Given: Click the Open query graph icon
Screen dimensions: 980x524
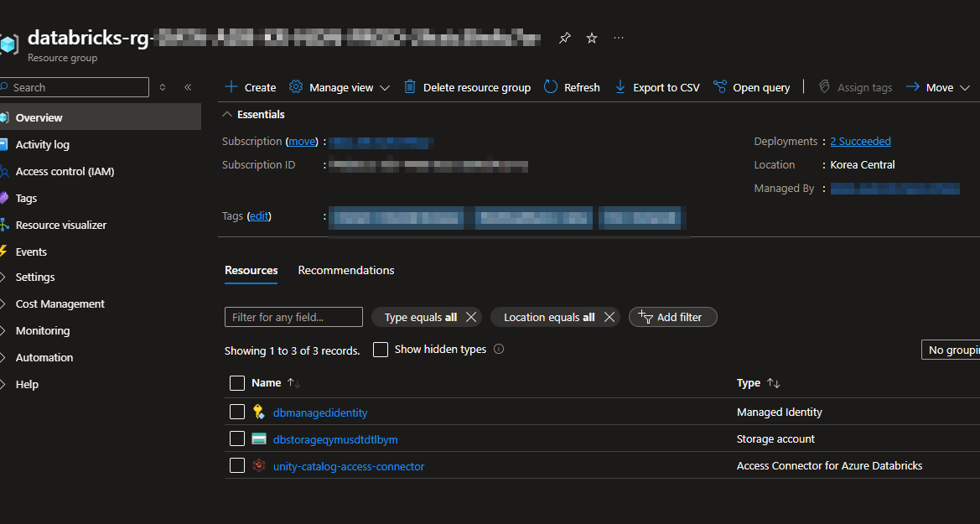Looking at the screenshot, I should tap(720, 87).
